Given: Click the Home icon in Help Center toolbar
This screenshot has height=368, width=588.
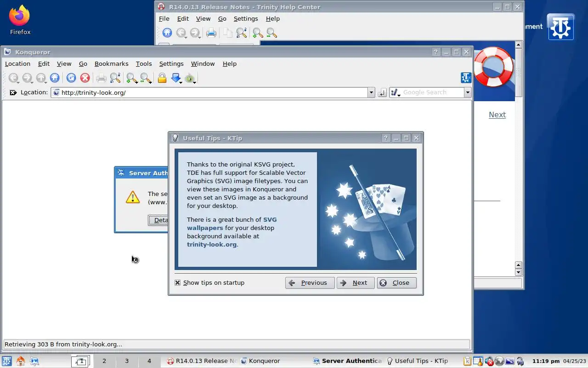Looking at the screenshot, I should pos(167,33).
